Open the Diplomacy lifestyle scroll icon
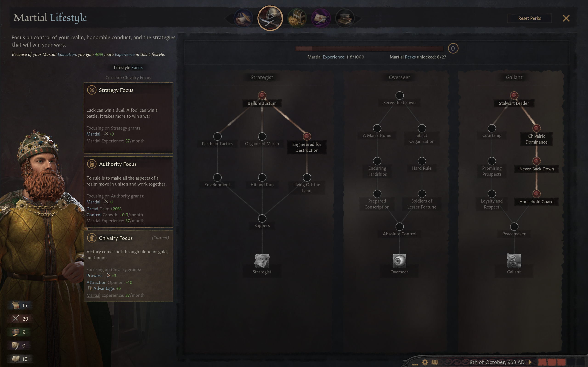This screenshot has width=588, height=367. (x=243, y=18)
